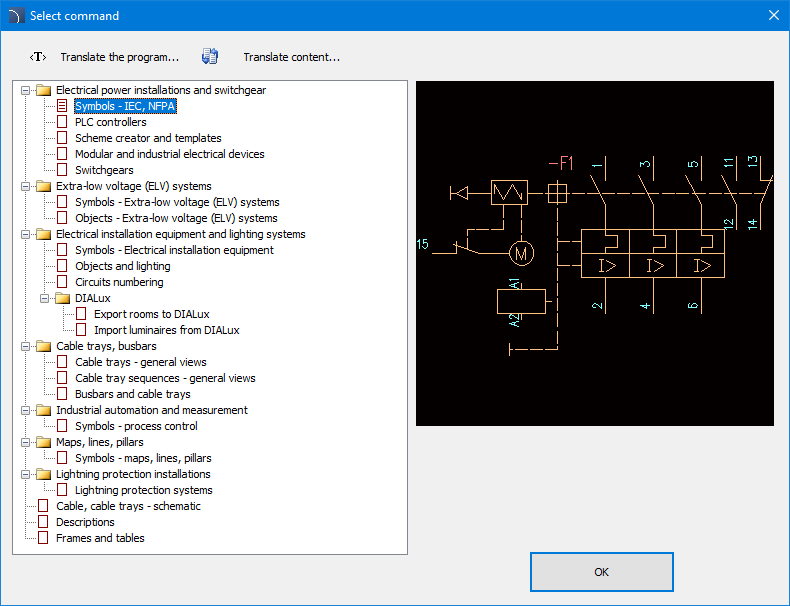Collapse the DIALux tree node
Image resolution: width=790 pixels, height=606 pixels.
click(44, 298)
